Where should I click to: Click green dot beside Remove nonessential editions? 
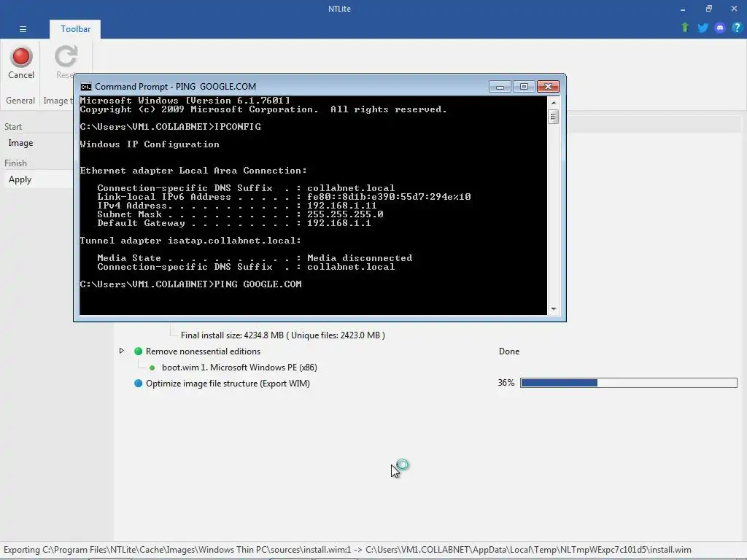pos(138,351)
